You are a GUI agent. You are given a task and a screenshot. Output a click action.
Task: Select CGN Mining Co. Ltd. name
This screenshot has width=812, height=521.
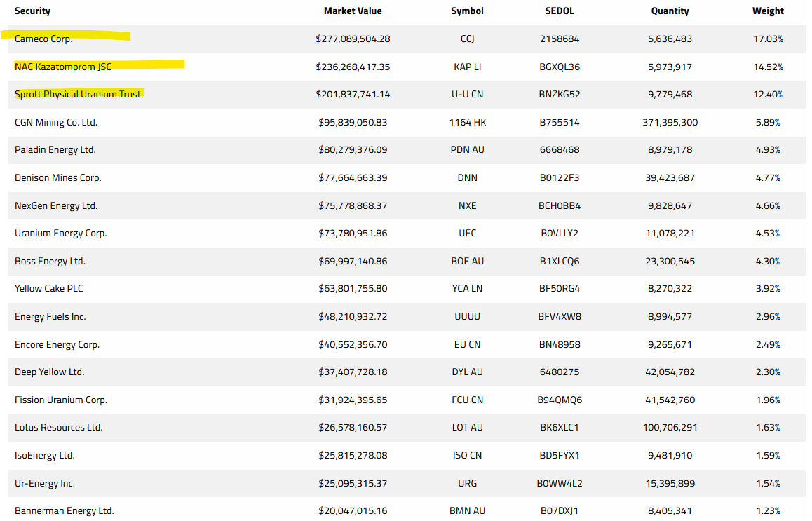pyautogui.click(x=56, y=122)
